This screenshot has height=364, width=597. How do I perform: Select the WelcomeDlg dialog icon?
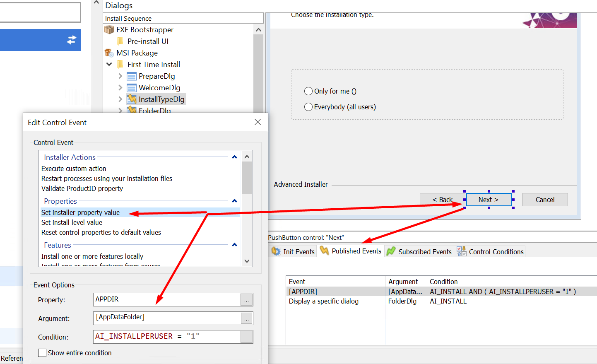pyautogui.click(x=131, y=88)
